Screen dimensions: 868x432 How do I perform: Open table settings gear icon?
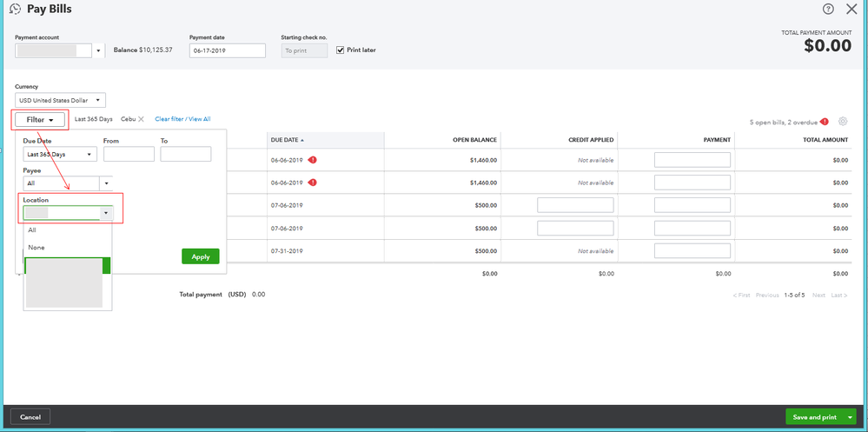click(843, 122)
